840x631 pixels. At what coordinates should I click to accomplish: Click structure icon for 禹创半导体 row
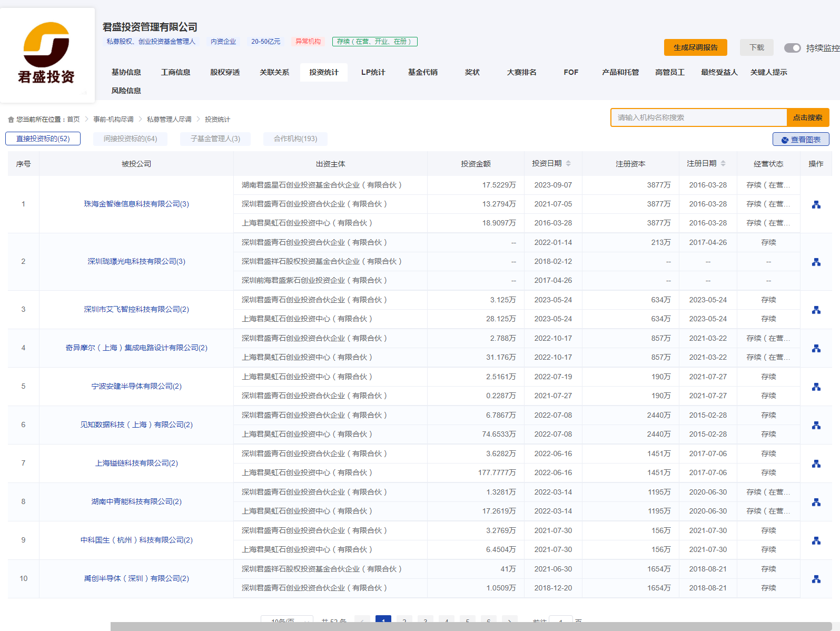816,579
